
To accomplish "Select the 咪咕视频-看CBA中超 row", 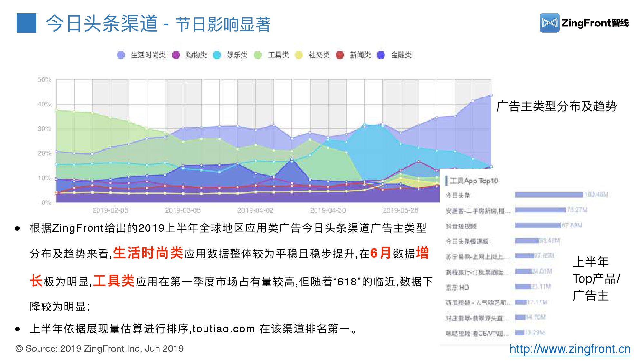I will coord(495,333).
